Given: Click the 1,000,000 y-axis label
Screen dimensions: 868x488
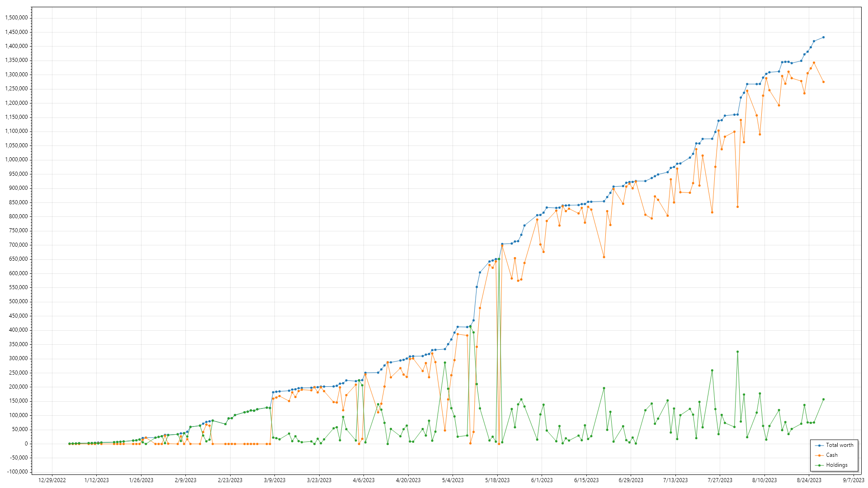Looking at the screenshot, I should 16,160.
